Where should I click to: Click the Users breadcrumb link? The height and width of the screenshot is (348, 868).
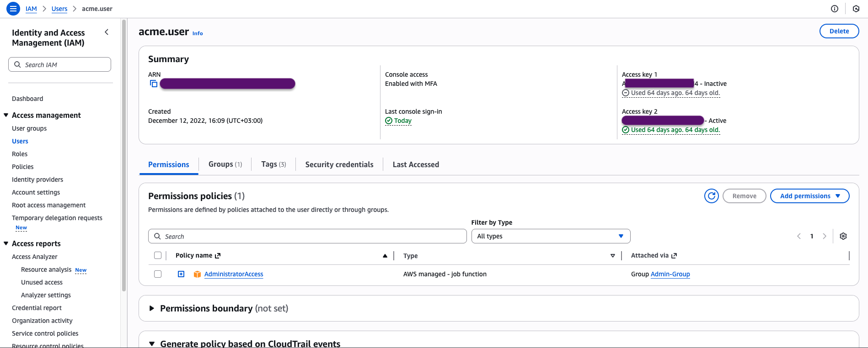click(59, 9)
